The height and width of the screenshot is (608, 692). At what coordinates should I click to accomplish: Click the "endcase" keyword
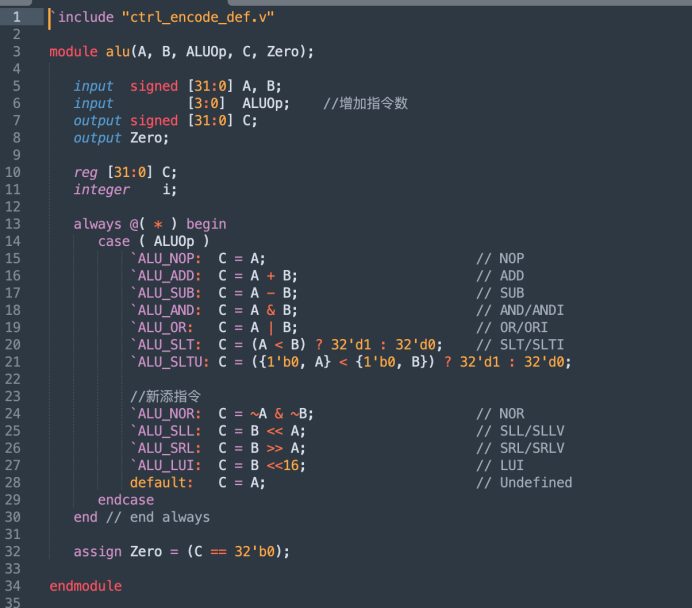tap(126, 500)
